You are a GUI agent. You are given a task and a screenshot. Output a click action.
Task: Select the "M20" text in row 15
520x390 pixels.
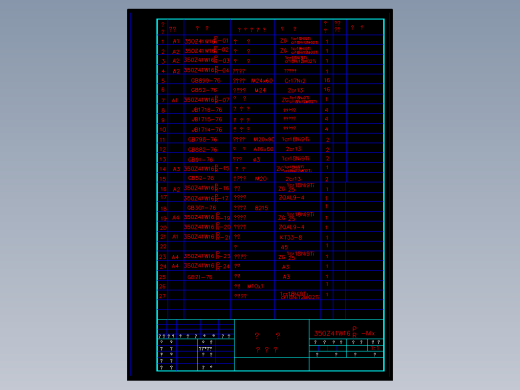(261, 179)
